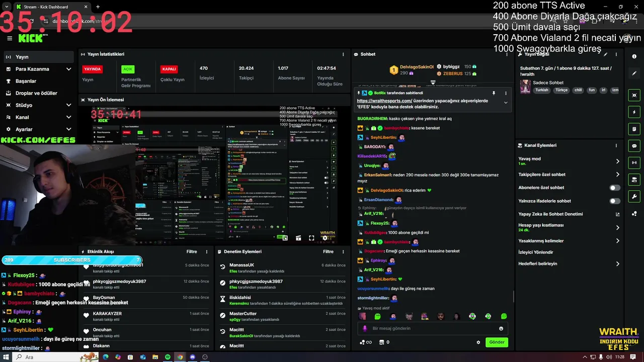The image size is (644, 362).
Task: Open the hamburger menu beside Kick logo
Action: [10, 38]
